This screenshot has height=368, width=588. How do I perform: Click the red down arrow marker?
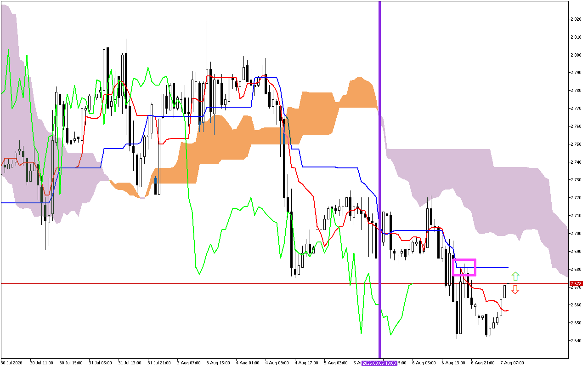point(515,289)
